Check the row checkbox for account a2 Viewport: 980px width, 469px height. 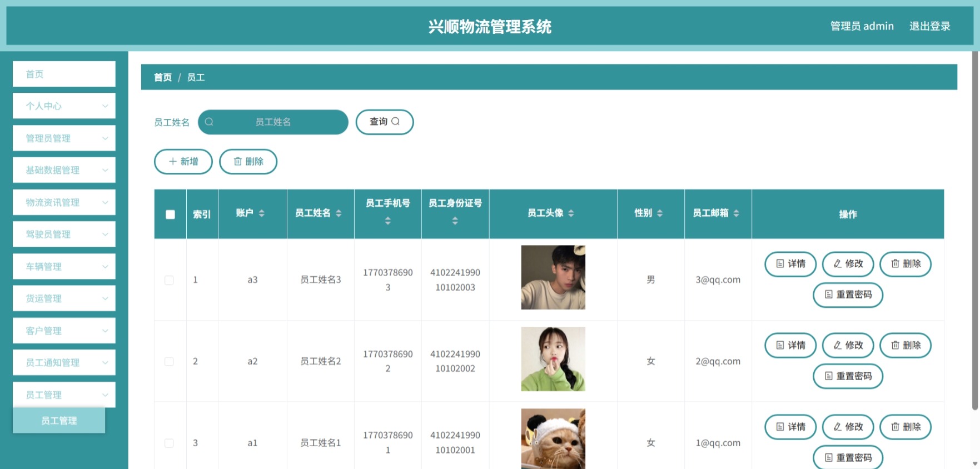tap(169, 362)
